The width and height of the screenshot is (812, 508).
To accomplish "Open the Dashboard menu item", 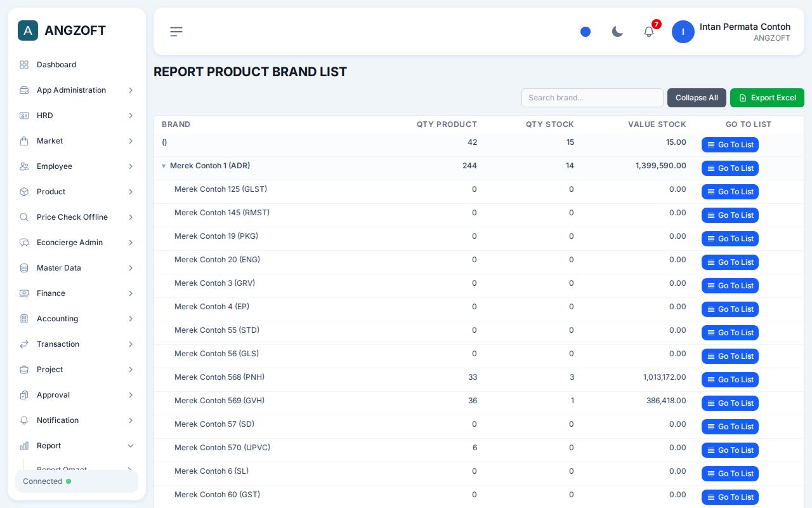I will (77, 65).
